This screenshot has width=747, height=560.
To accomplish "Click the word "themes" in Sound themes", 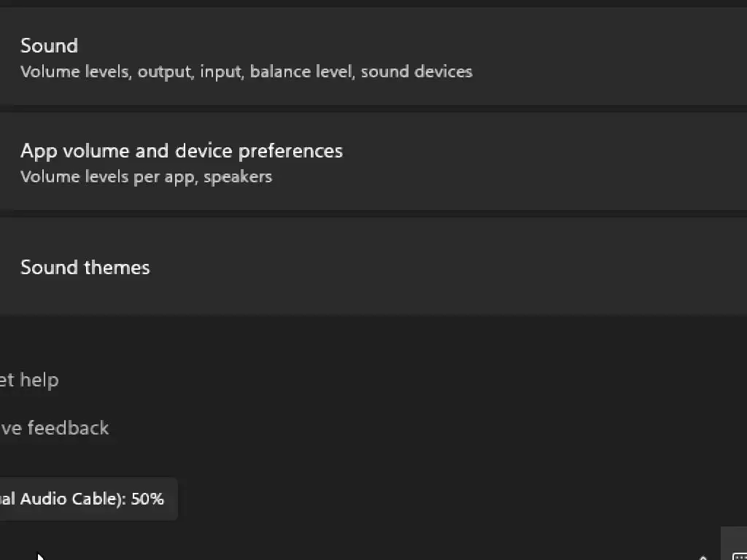I will 116,268.
